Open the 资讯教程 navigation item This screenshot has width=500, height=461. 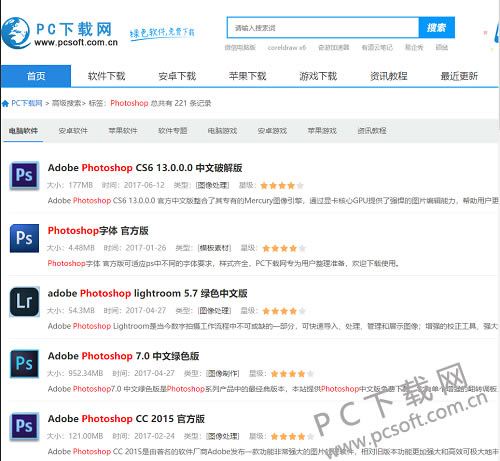click(x=389, y=76)
